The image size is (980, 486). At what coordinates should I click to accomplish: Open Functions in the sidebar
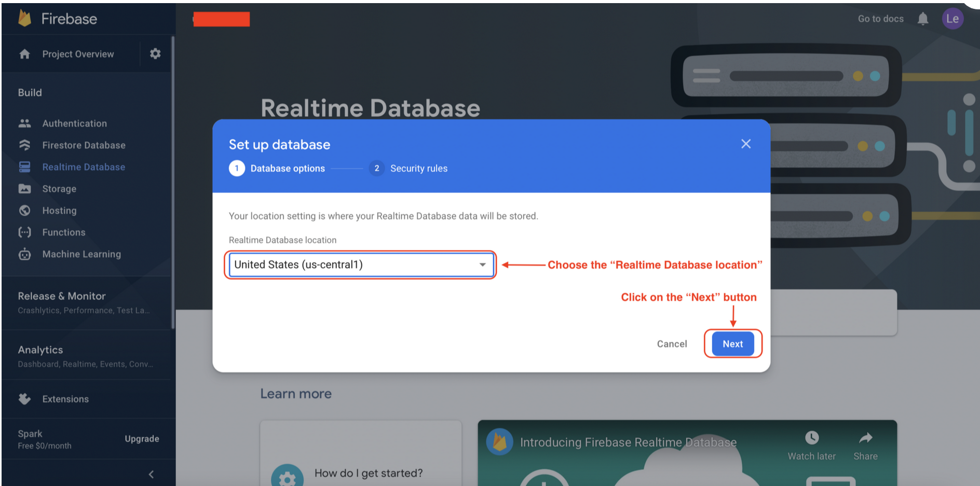click(x=64, y=232)
